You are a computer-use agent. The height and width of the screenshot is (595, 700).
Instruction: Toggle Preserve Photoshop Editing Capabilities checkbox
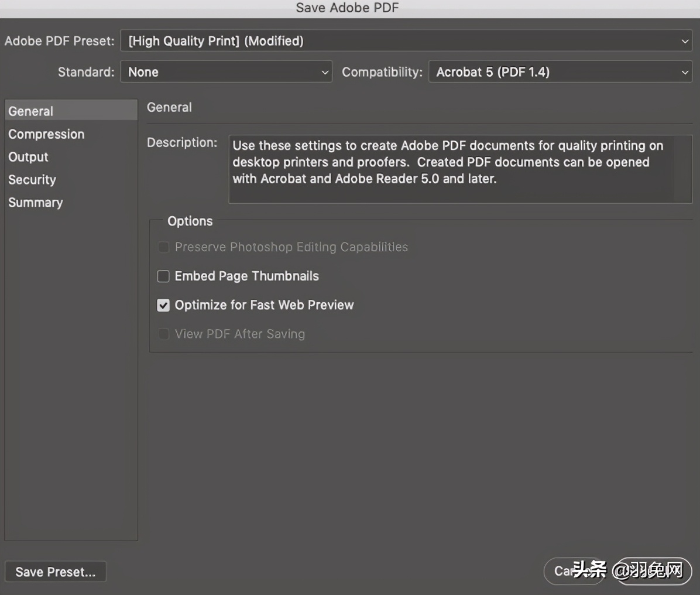point(163,247)
